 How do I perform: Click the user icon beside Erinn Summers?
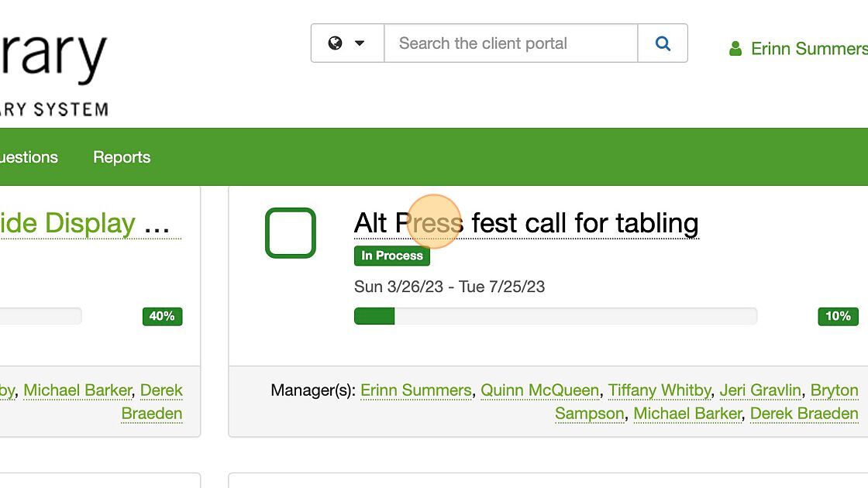point(735,49)
